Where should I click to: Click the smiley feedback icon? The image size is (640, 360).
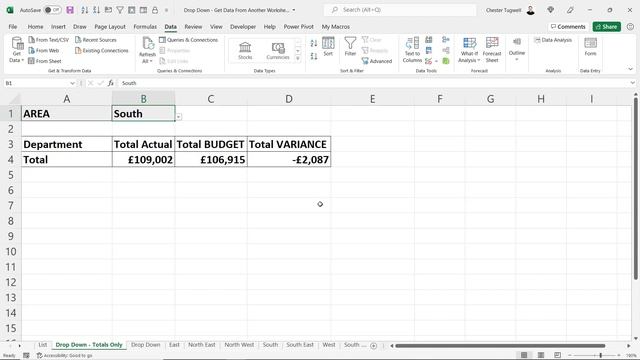tap(630, 27)
